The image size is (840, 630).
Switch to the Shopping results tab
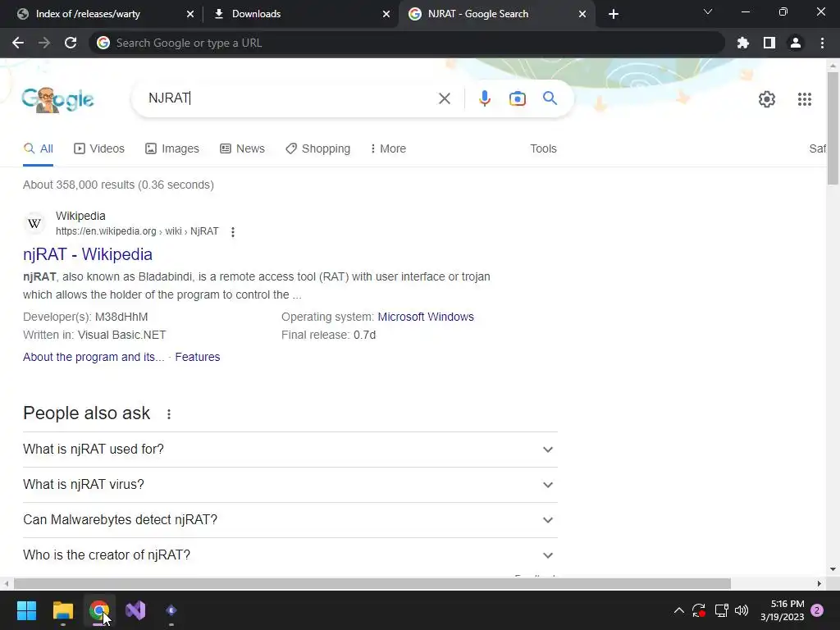point(318,148)
